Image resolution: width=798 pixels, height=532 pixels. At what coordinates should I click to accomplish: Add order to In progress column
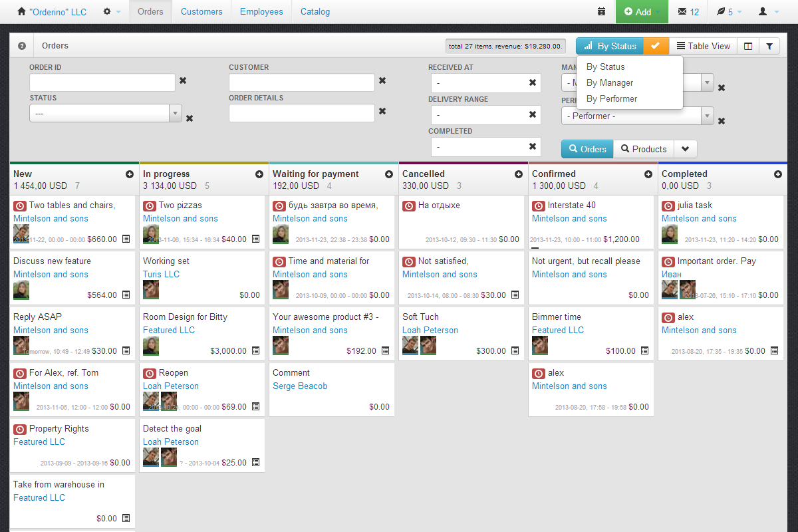pos(259,174)
